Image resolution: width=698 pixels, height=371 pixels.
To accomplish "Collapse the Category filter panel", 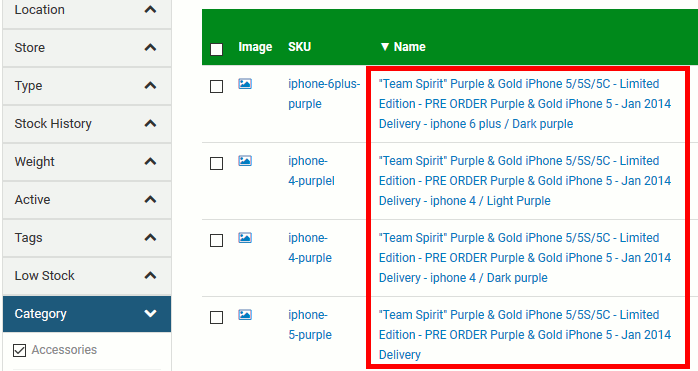I will pos(87,314).
